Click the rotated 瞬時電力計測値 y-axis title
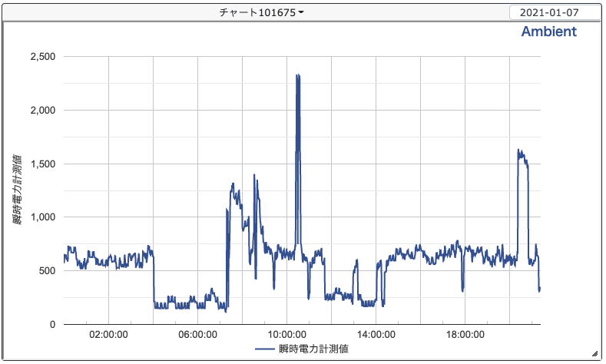Image resolution: width=606 pixels, height=364 pixels. [18, 190]
